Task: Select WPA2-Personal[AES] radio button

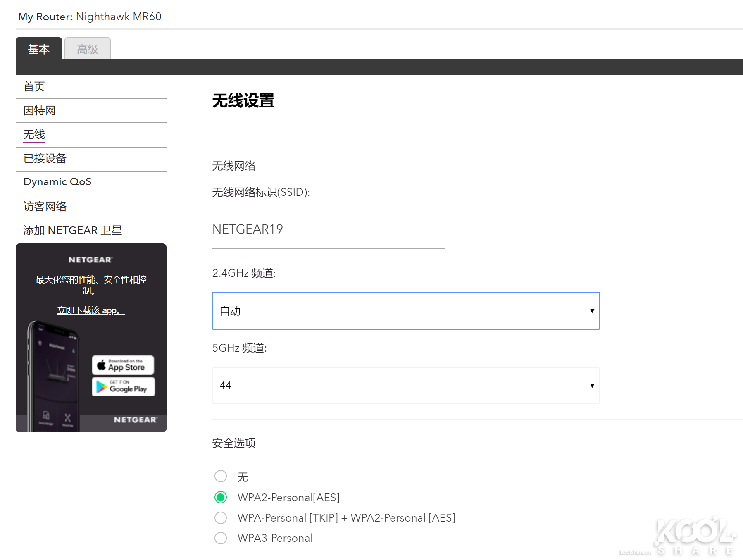Action: point(221,497)
